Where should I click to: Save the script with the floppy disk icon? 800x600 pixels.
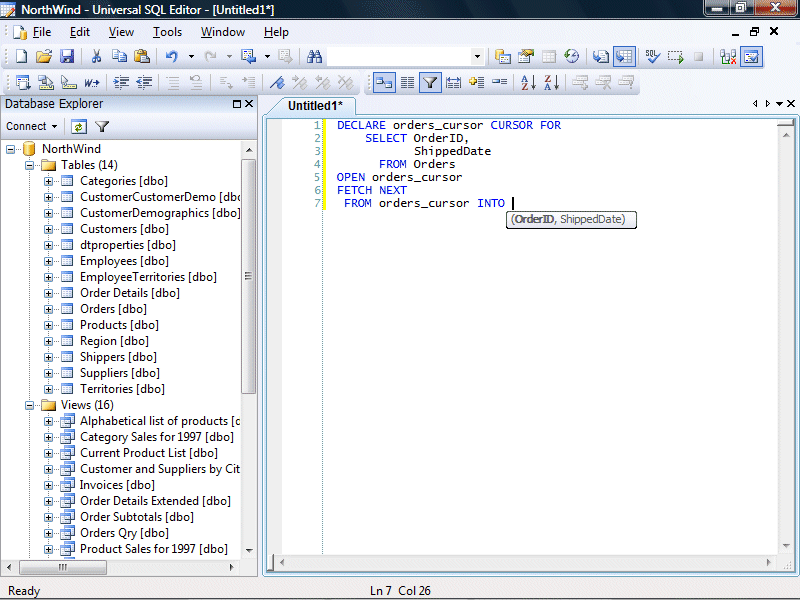(67, 56)
